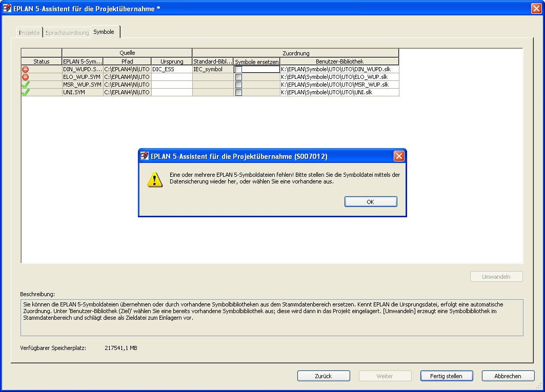Confirm the warning with the OK button
Image resolution: width=545 pixels, height=392 pixels.
tap(371, 201)
